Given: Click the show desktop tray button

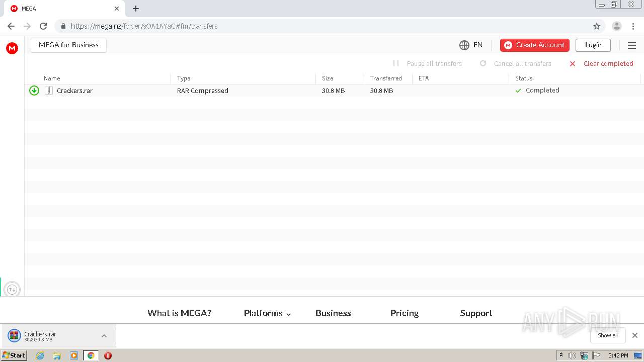Looking at the screenshot, I should 638,355.
